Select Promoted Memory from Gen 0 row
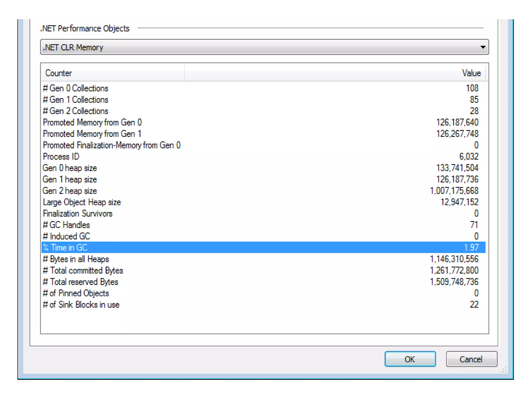 (x=92, y=122)
